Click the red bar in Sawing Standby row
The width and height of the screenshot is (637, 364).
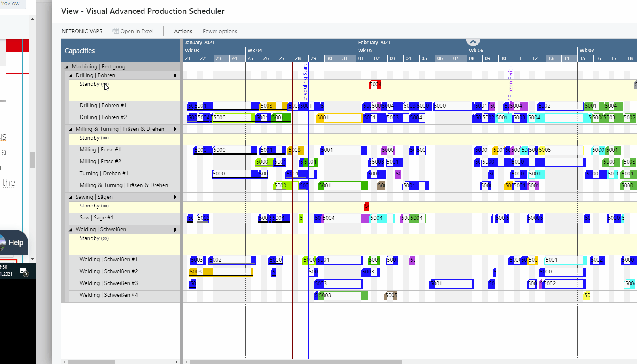click(366, 206)
